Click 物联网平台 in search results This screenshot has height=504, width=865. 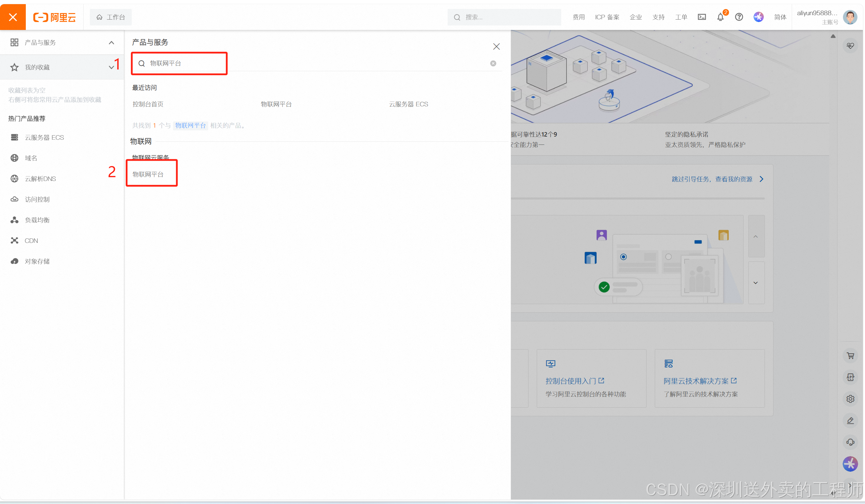tap(148, 174)
